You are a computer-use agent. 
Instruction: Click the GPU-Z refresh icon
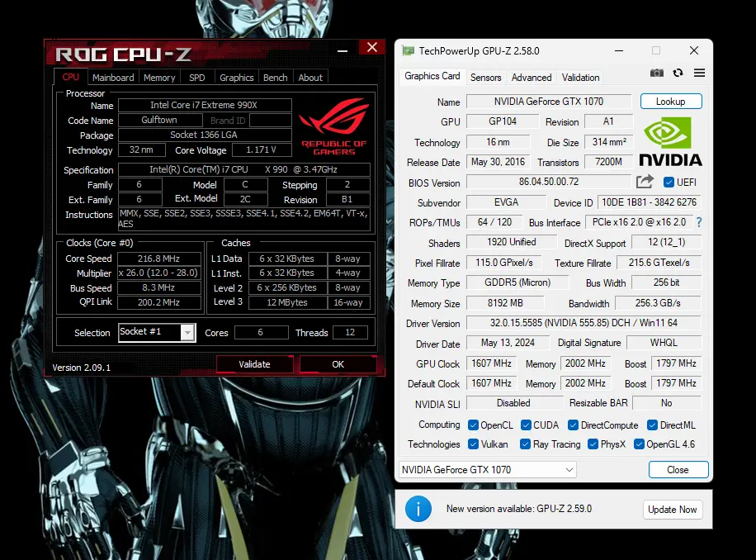click(678, 73)
